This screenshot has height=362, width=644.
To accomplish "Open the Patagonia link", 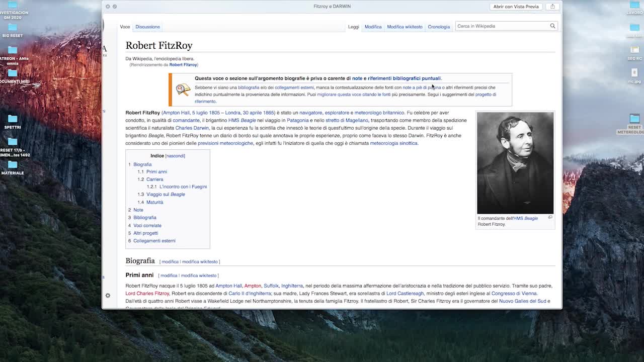I will (x=298, y=120).
